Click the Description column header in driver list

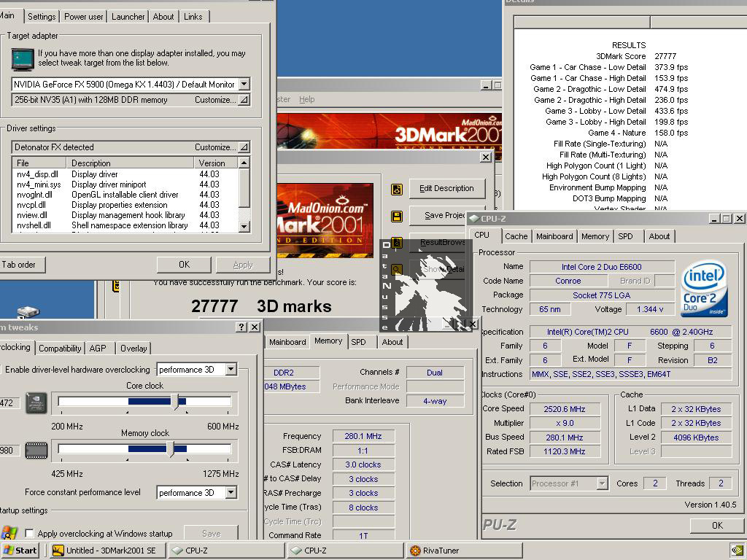click(130, 163)
